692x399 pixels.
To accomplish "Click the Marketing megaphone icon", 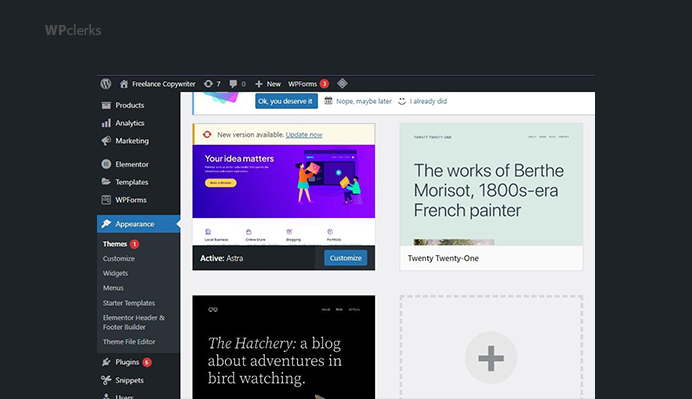I will click(106, 141).
